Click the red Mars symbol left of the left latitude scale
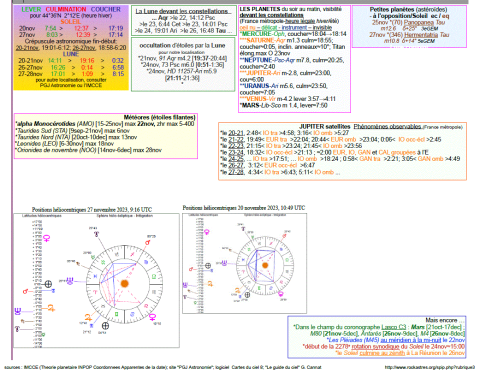 click(25, 291)
